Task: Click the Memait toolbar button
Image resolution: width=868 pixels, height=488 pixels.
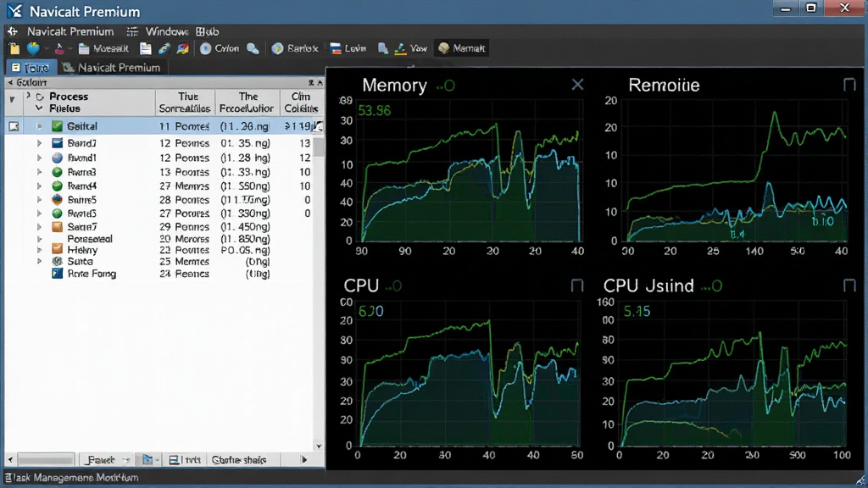Action: click(462, 48)
